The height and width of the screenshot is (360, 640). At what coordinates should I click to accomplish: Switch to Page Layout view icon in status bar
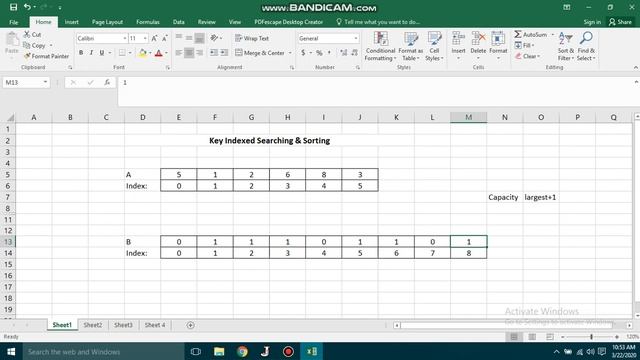(532, 337)
